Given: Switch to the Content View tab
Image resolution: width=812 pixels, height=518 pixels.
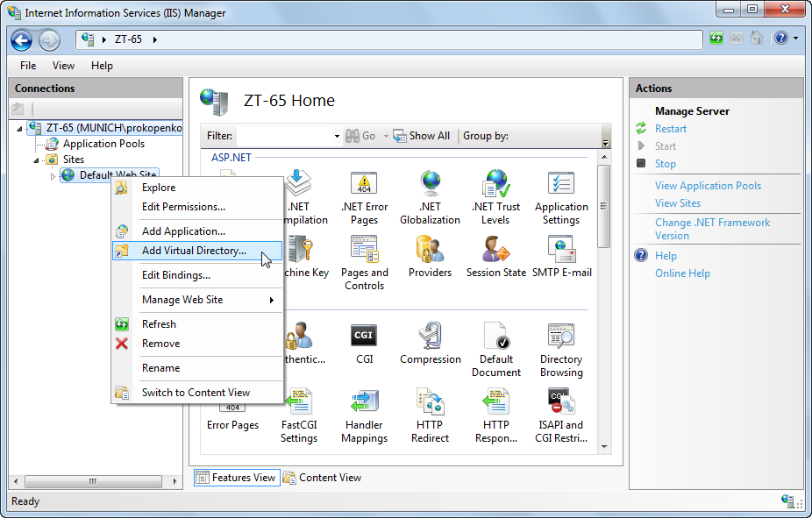Looking at the screenshot, I should pyautogui.click(x=322, y=478).
